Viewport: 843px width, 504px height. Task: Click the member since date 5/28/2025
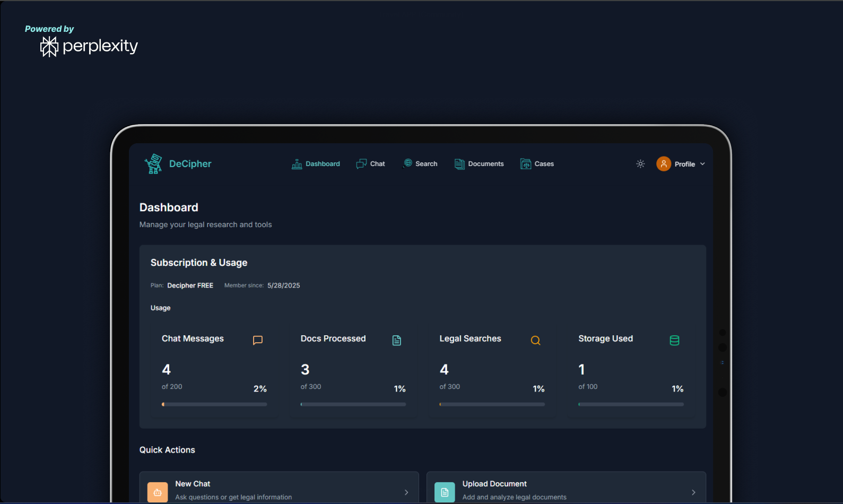point(284,285)
